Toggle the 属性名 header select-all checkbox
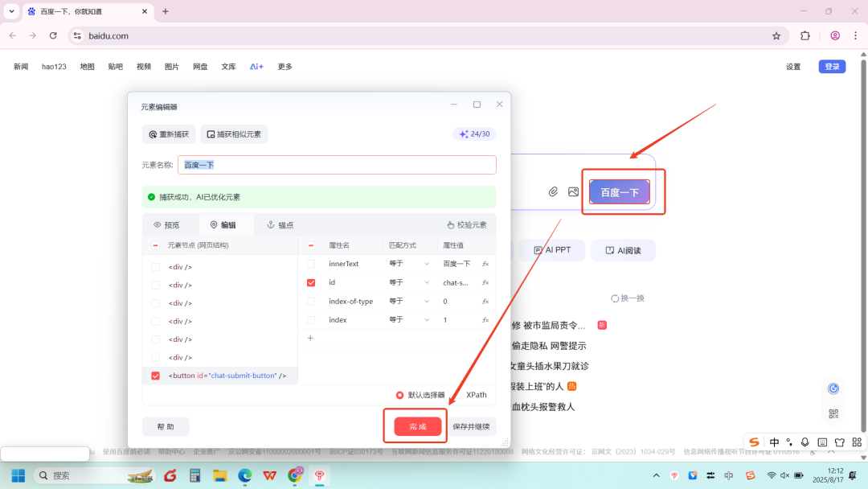This screenshot has width=868, height=489. click(x=311, y=245)
